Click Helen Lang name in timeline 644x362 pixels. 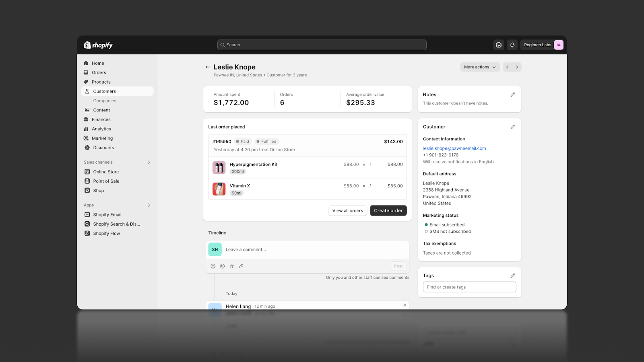[238, 306]
